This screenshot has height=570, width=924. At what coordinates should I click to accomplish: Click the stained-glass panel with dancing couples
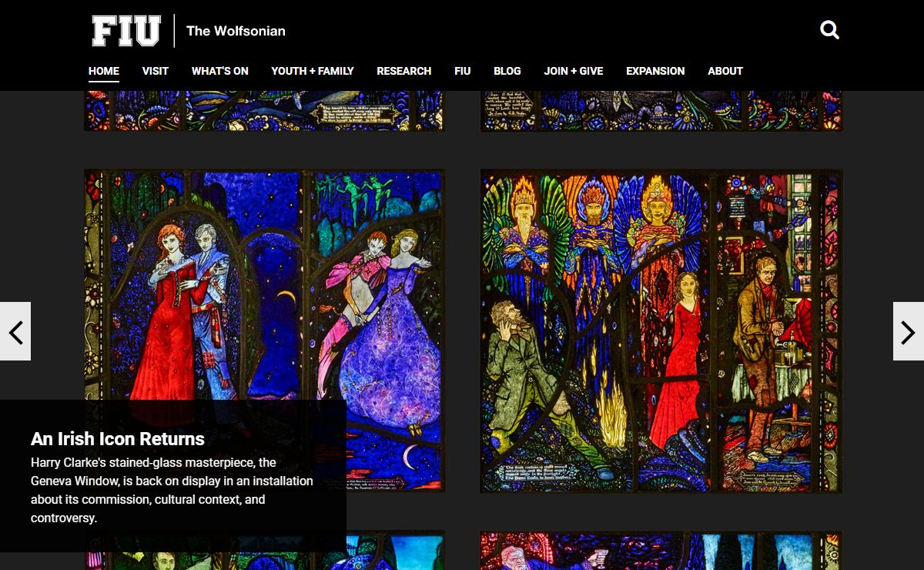264,330
